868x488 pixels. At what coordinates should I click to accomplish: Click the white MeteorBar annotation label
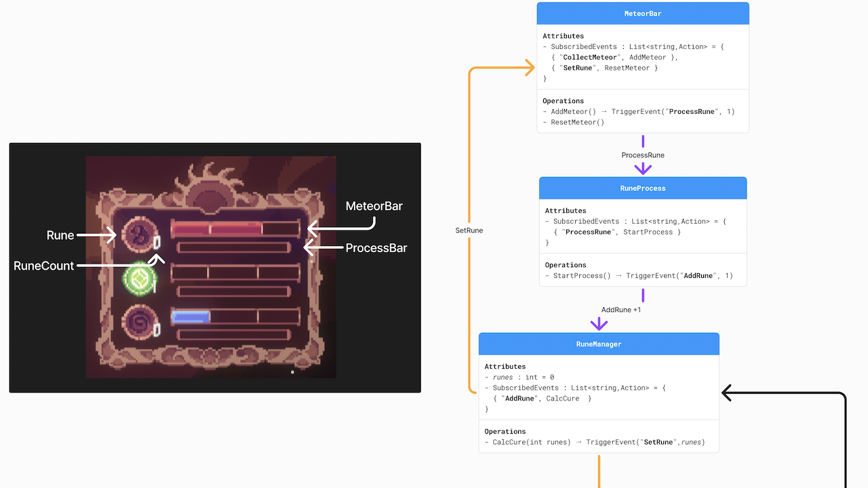[374, 206]
